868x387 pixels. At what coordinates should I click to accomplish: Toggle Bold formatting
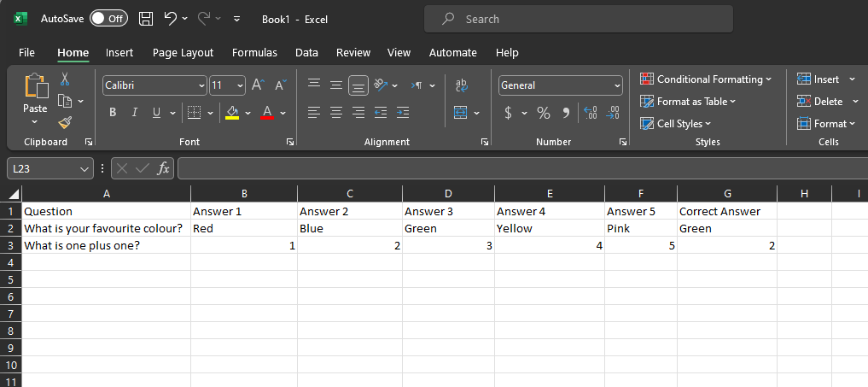pos(113,113)
